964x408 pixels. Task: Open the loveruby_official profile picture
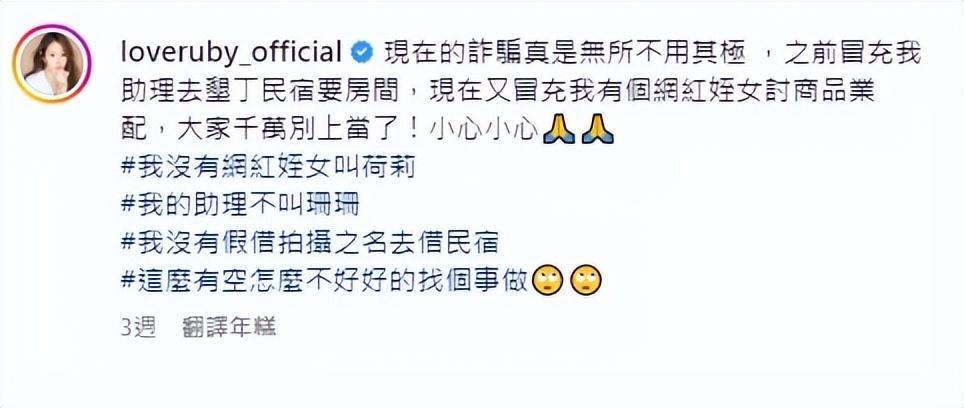(52, 64)
